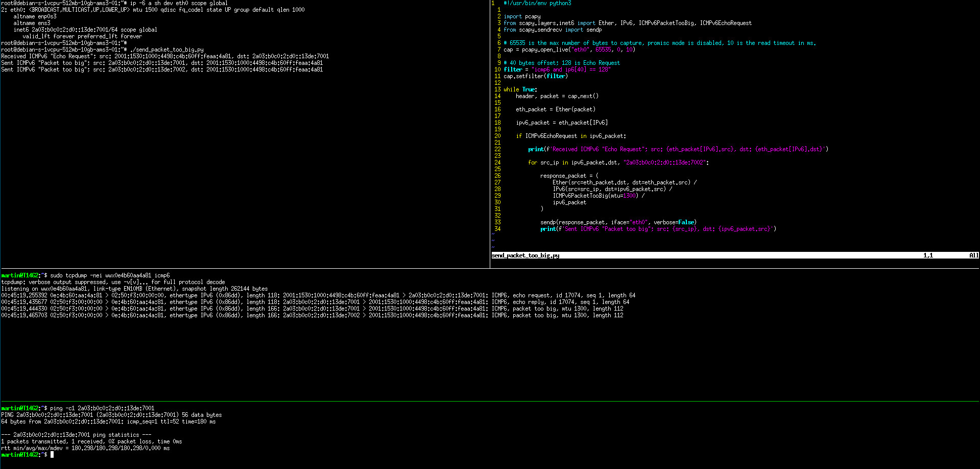Screen dimensions: 980x469
Task: Click the send_packet_too_big.py filename in Vim status line
Action: (525, 255)
